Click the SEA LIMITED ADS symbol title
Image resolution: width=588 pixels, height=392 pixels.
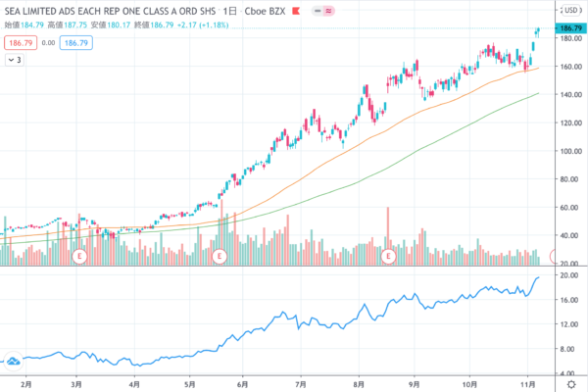click(x=110, y=11)
